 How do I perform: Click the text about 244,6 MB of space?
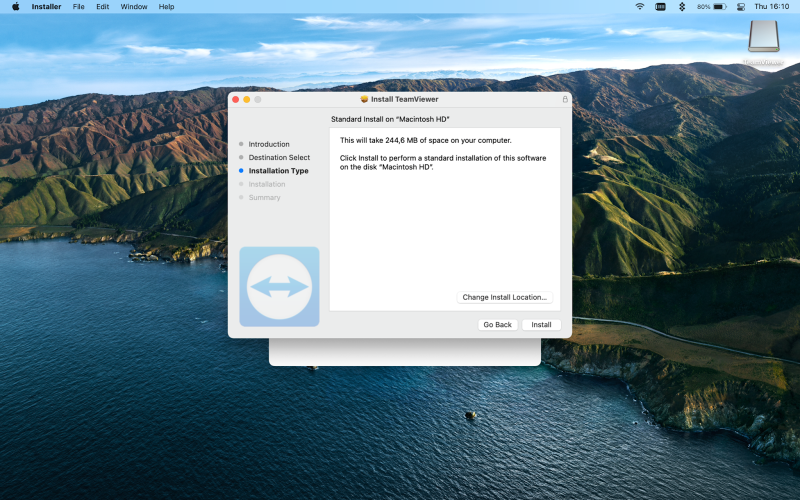click(426, 140)
